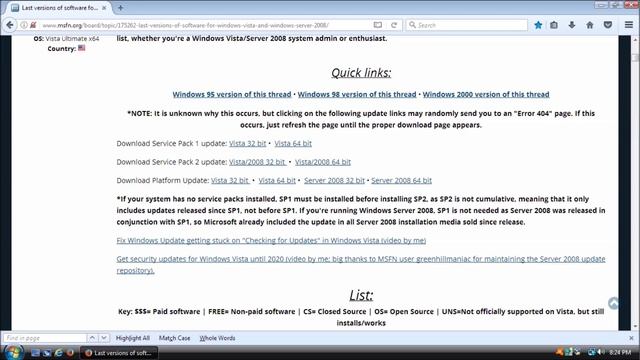Click scrollbar down arrow at page bottom
The height and width of the screenshot is (360, 640).
[635, 327]
